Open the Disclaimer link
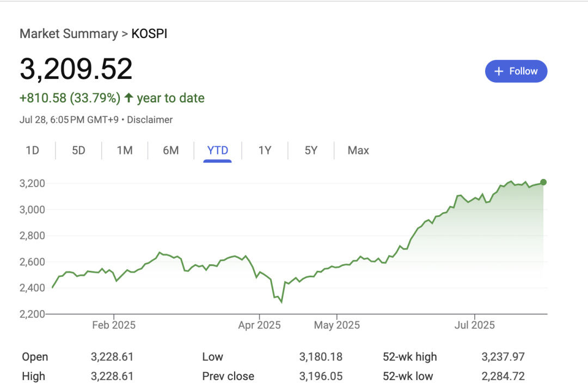 (150, 120)
